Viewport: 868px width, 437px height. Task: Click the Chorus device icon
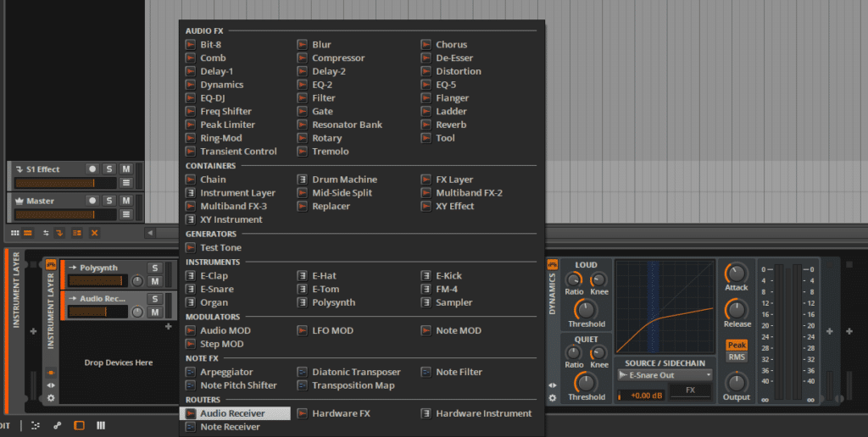(426, 44)
